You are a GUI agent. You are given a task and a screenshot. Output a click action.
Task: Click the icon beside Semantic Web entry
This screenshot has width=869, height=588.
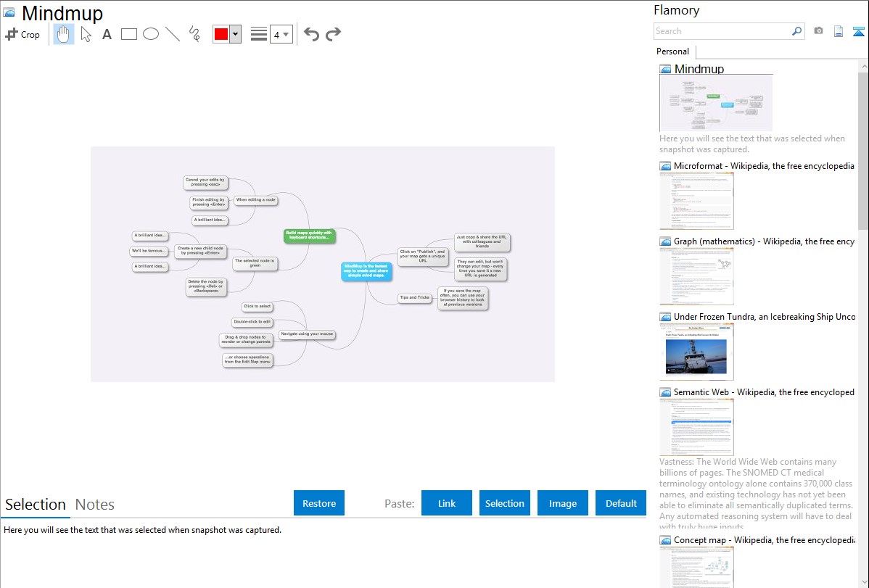click(665, 392)
